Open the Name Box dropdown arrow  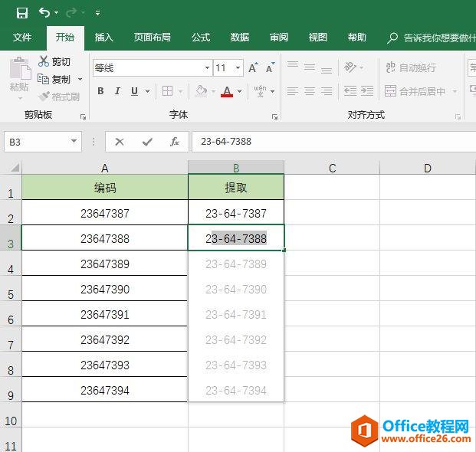[x=74, y=142]
